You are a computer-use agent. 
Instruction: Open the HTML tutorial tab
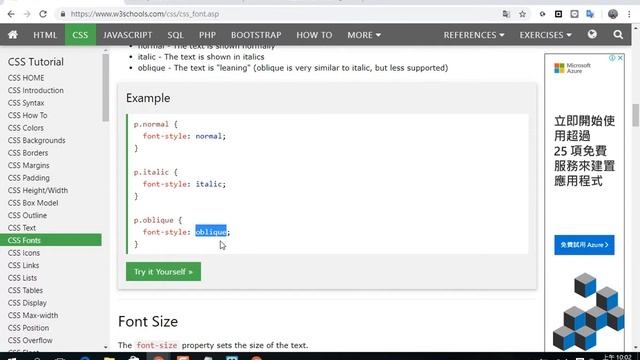pos(45,35)
